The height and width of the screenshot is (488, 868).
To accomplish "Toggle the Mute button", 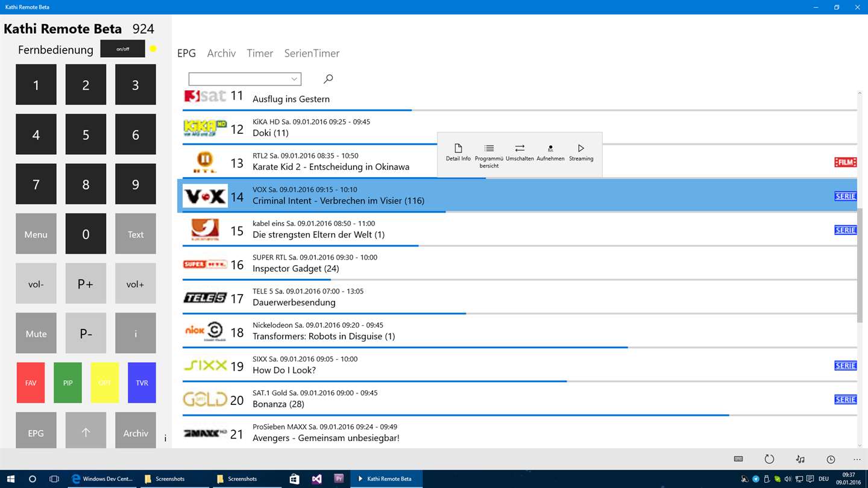I will click(x=36, y=333).
